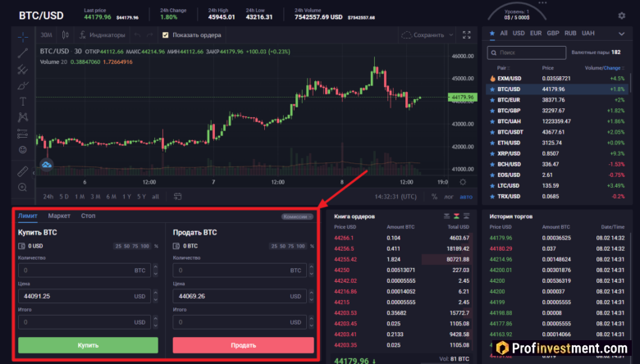Viewport: 640px width, 364px height.
Task: Toggle favorite star for TRX/USD
Action: pyautogui.click(x=492, y=197)
